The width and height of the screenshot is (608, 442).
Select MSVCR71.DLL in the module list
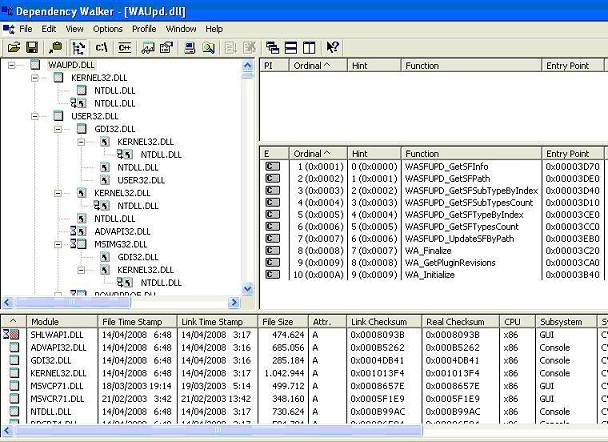57,399
